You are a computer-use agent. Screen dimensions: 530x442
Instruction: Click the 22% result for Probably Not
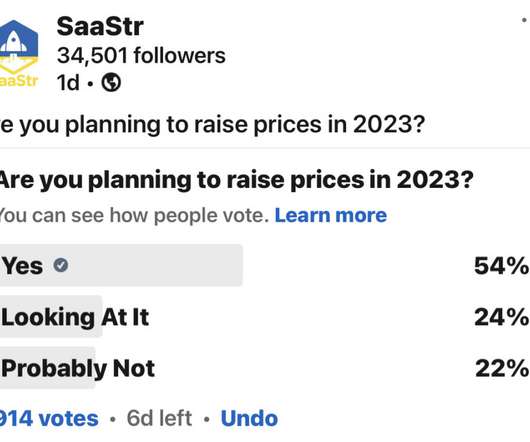click(x=502, y=368)
